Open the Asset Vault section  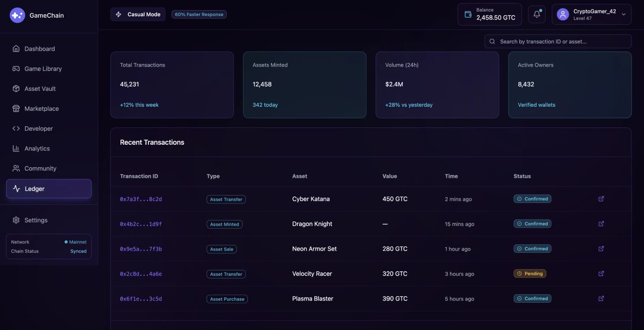(40, 88)
